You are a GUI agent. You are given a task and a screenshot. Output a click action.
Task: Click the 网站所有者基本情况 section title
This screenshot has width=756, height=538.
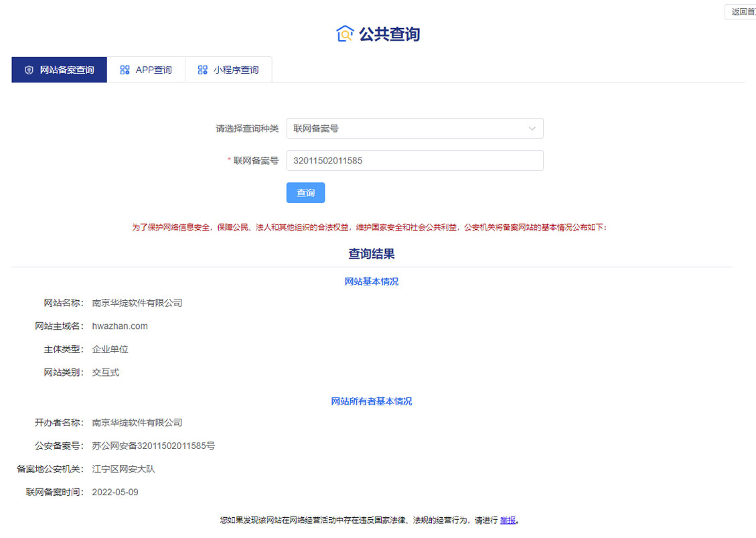[x=371, y=401]
